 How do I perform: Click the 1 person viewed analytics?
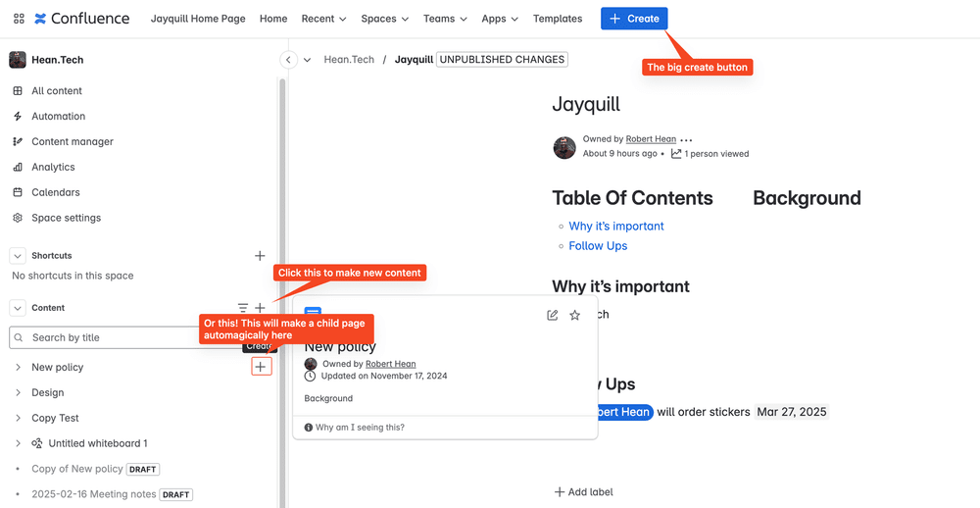710,154
